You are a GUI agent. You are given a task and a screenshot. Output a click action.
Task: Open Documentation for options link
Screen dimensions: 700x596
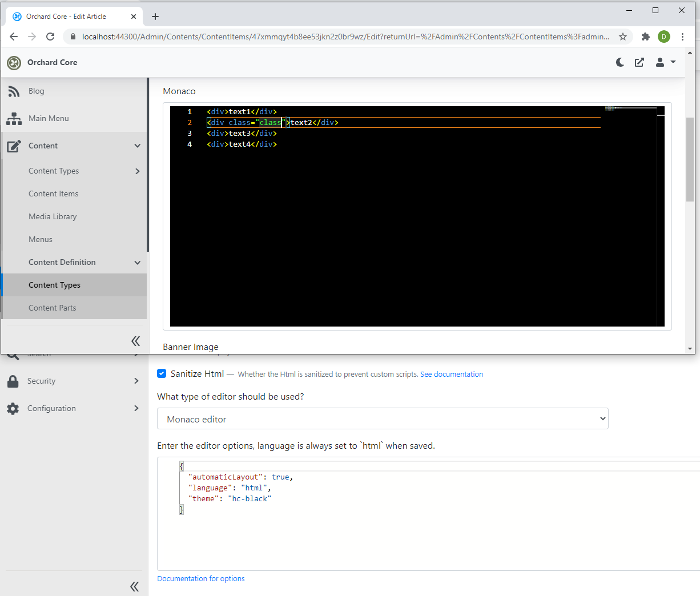click(201, 579)
